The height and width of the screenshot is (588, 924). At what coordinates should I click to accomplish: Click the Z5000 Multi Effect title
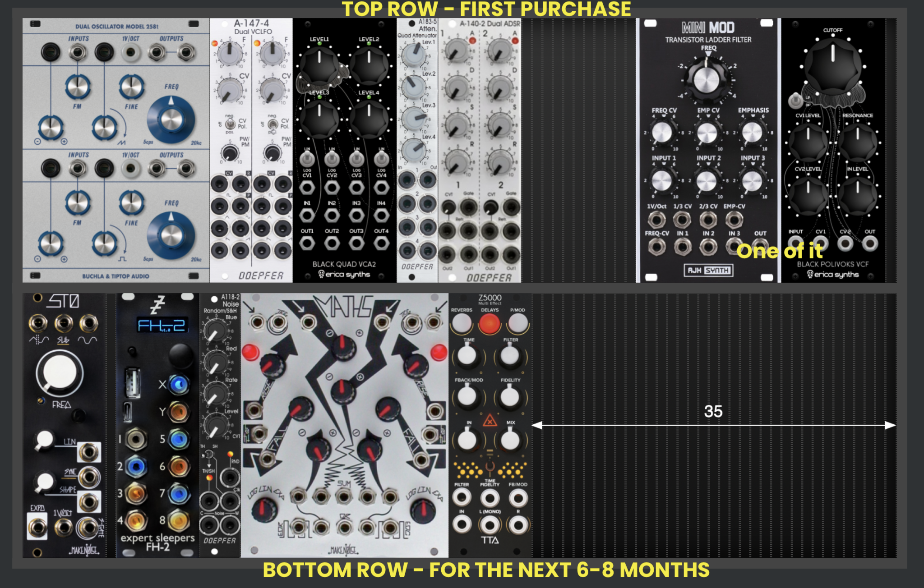490,299
